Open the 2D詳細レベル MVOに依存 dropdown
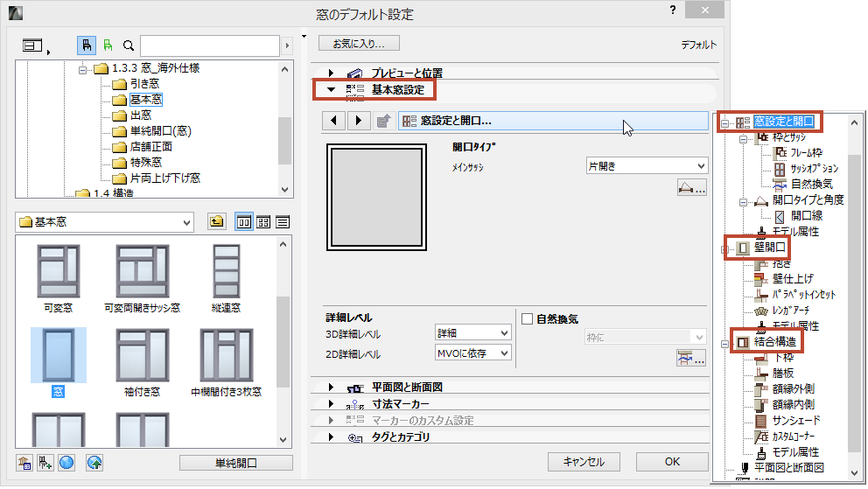868x489 pixels. [472, 353]
